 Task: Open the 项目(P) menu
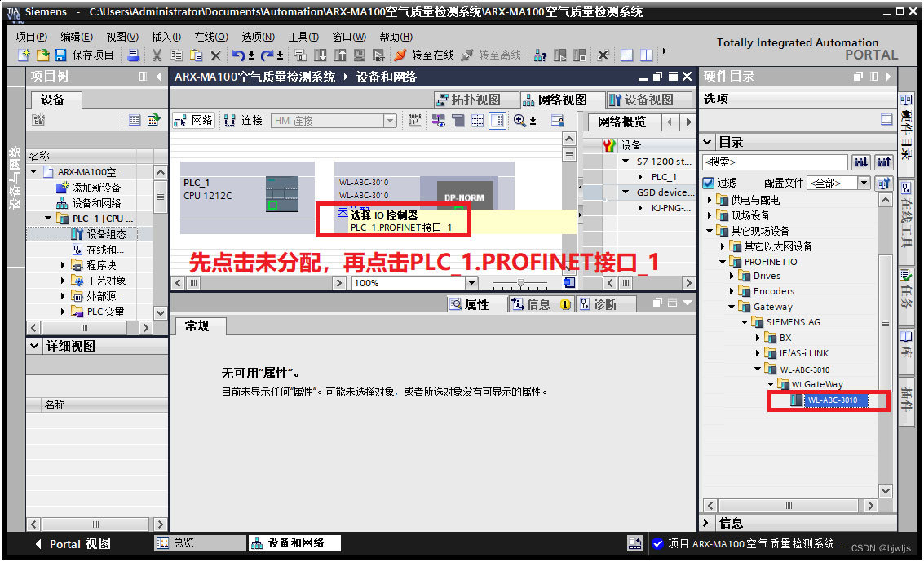point(31,37)
